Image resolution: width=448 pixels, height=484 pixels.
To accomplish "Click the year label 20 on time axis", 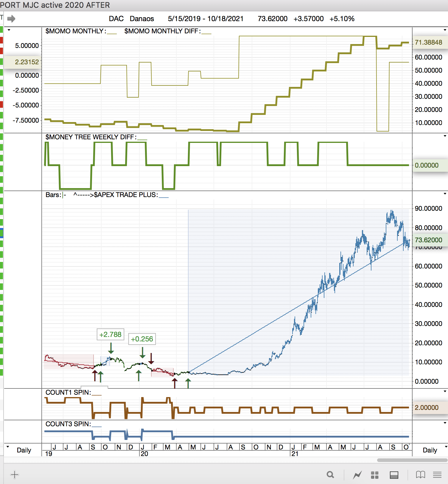I will (x=144, y=454).
